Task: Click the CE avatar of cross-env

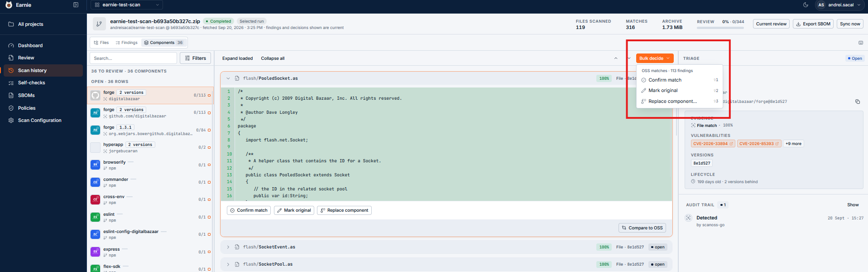Action: [95, 199]
